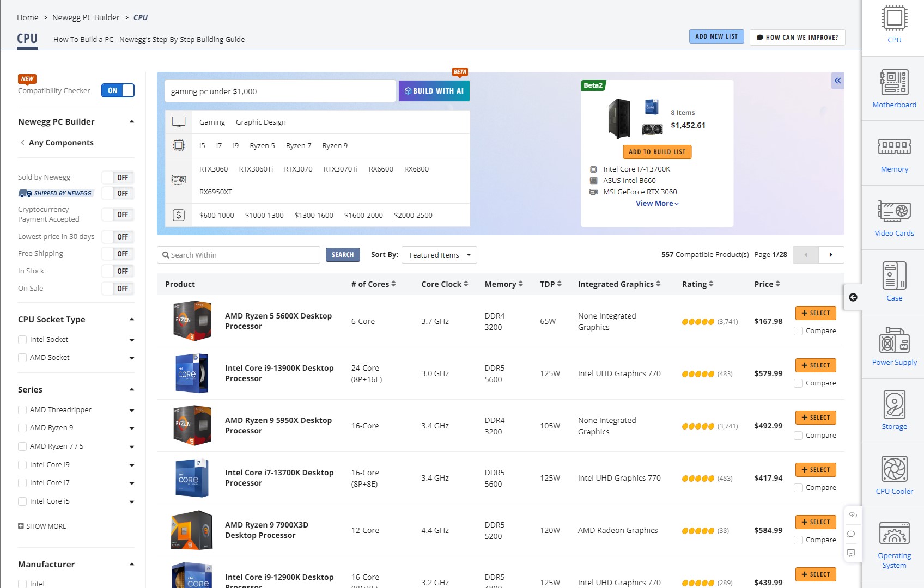
Task: Choose the $1000-1300 budget option
Action: tap(264, 215)
